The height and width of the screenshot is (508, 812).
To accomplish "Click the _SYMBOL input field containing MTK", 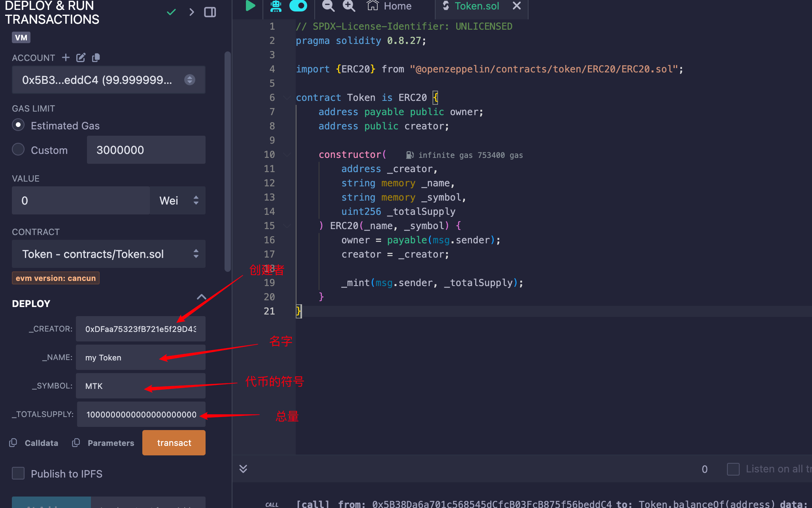I will [141, 386].
